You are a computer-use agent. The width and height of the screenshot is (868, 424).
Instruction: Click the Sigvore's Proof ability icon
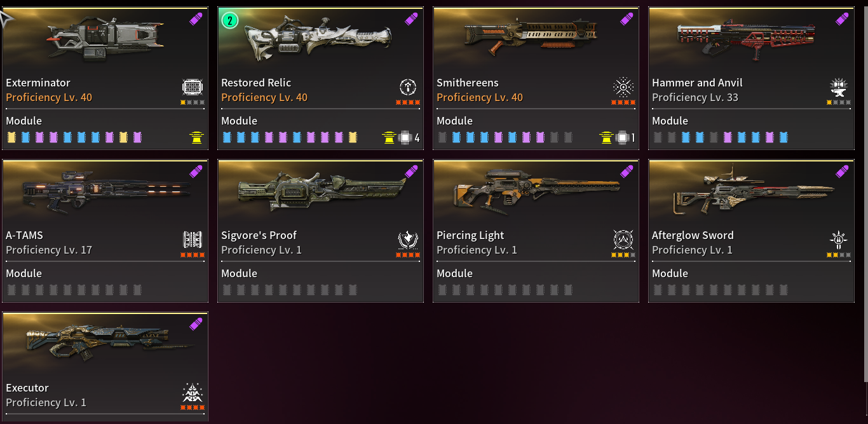408,240
